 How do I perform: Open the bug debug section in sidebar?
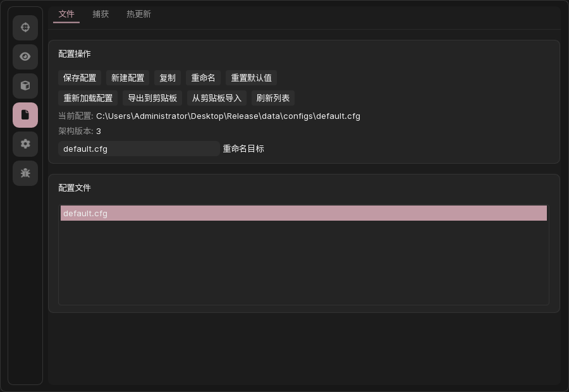coord(25,173)
